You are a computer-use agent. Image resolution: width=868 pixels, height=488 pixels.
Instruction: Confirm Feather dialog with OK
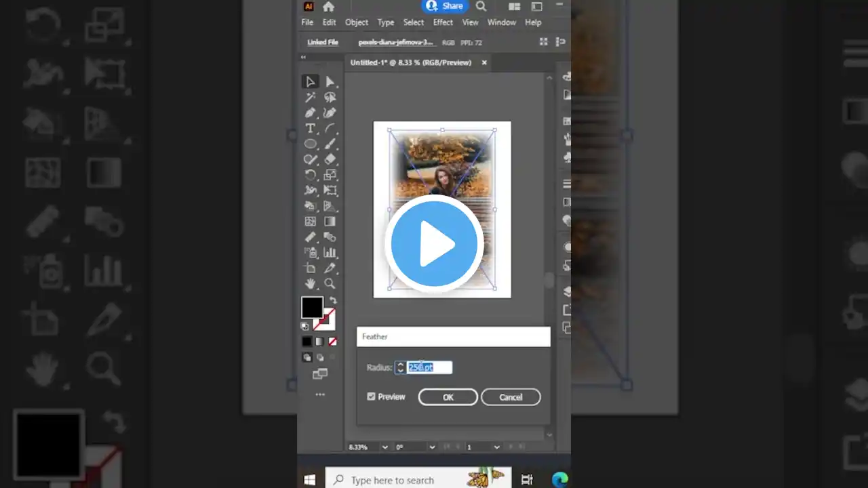(448, 397)
